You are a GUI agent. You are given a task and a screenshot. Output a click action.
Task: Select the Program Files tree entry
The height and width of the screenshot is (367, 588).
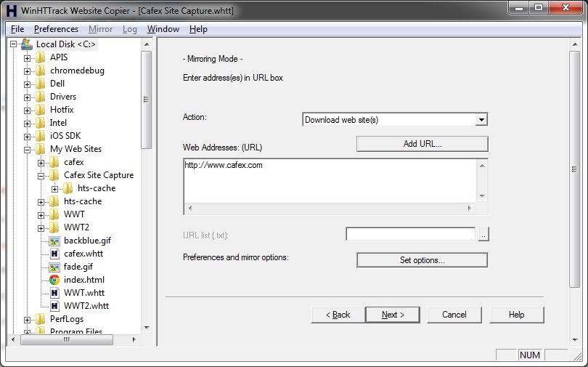76,331
